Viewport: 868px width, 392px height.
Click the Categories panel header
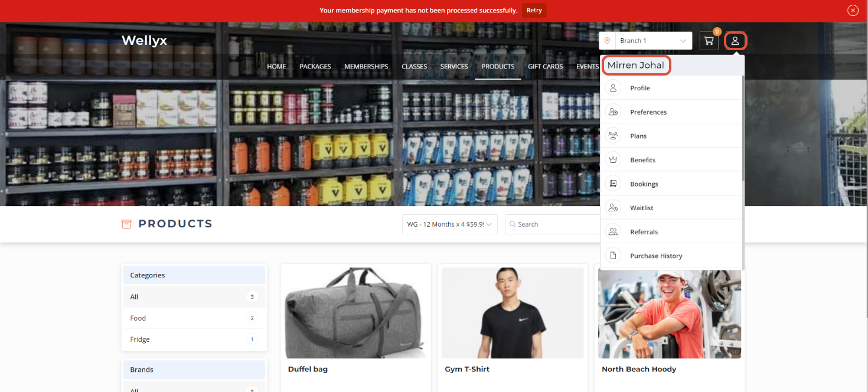194,275
